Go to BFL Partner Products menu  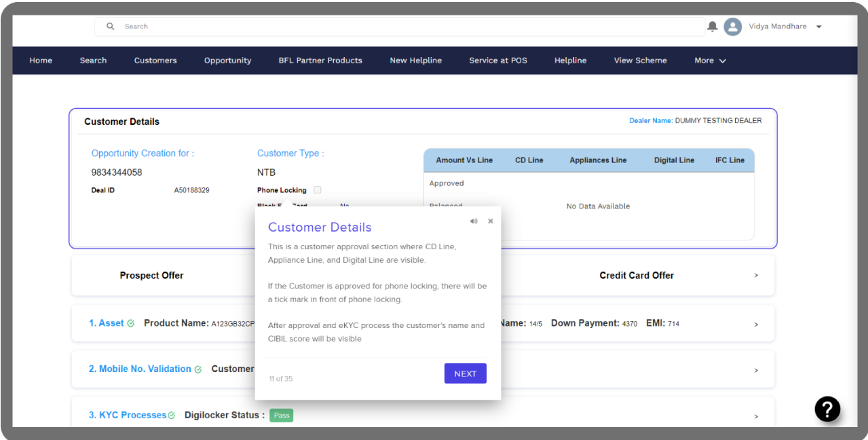[x=320, y=60]
